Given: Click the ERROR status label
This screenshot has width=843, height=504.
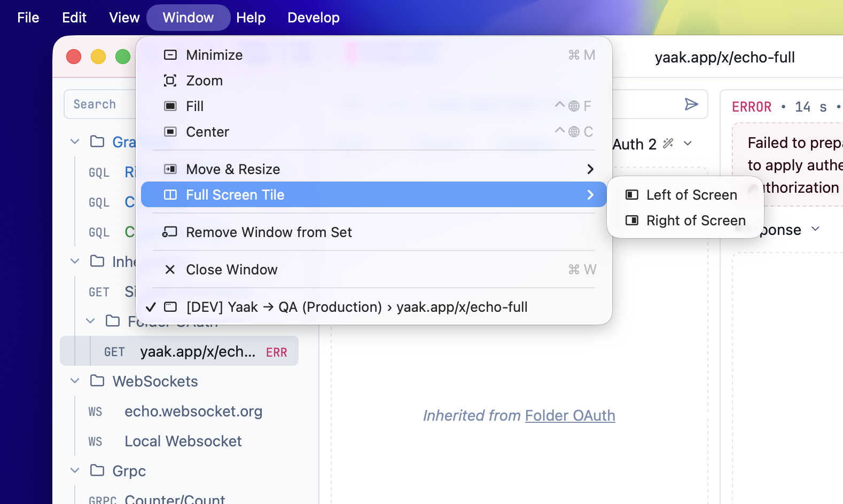Looking at the screenshot, I should tap(752, 107).
